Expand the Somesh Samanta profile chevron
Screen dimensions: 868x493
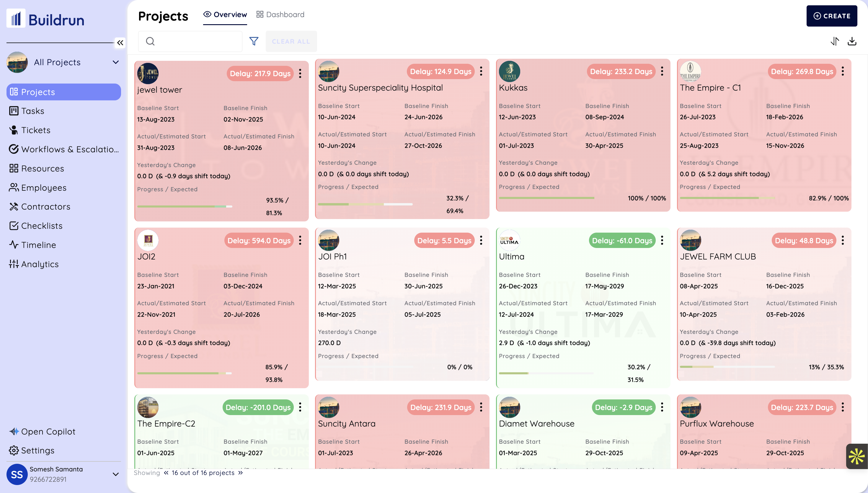(x=116, y=474)
